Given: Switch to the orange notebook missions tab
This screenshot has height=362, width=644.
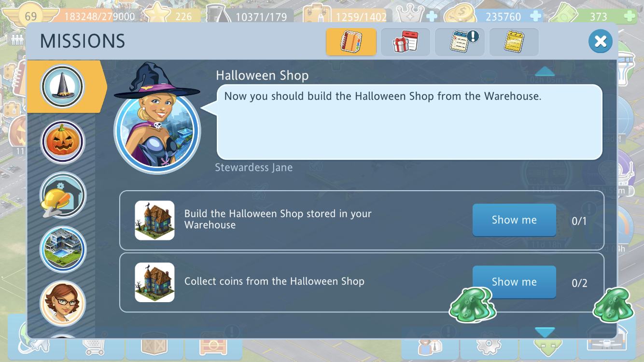Looking at the screenshot, I should point(351,42).
